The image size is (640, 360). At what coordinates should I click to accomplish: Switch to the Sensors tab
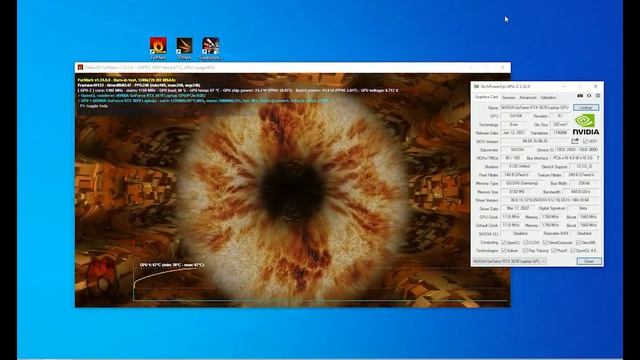pyautogui.click(x=509, y=98)
